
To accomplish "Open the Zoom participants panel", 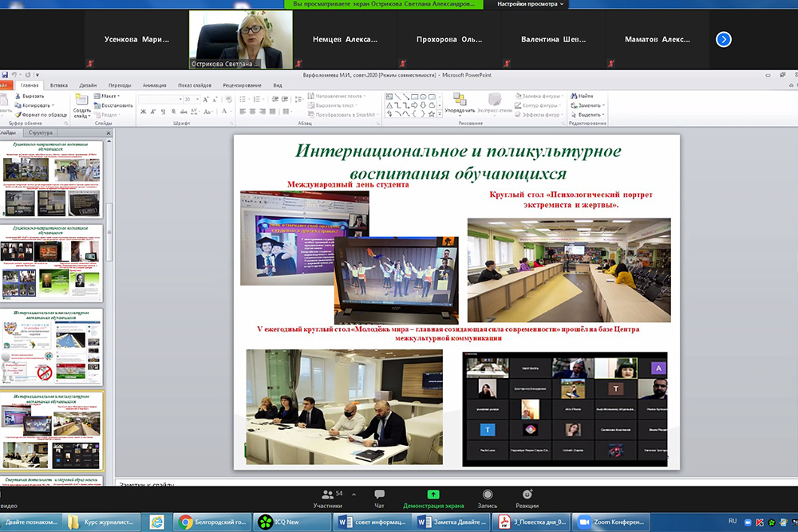I will [327, 495].
